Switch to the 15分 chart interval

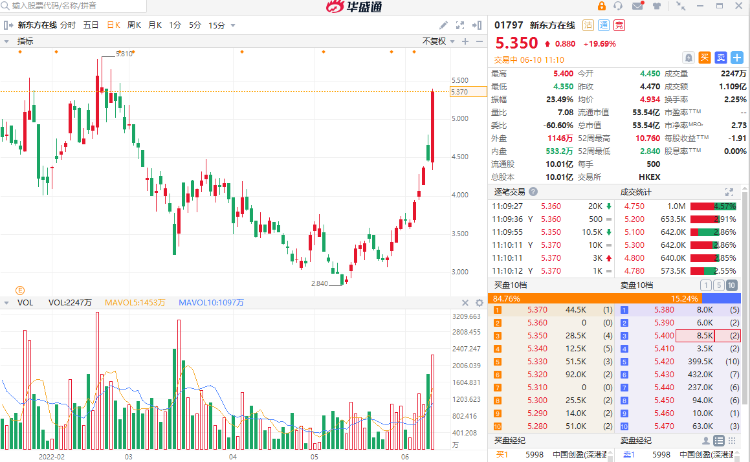coord(216,25)
